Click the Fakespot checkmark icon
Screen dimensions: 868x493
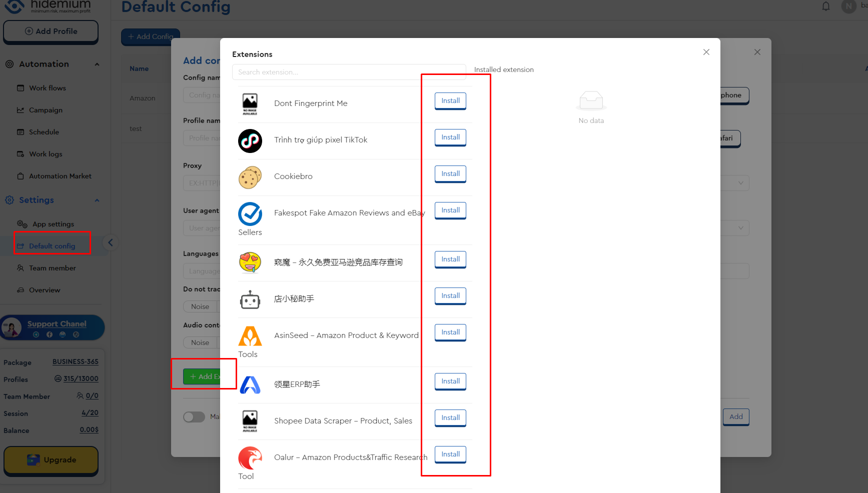(x=250, y=214)
